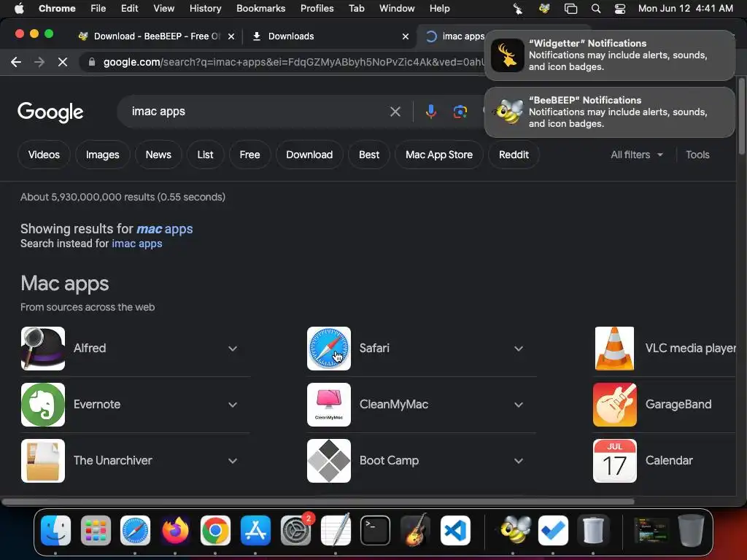This screenshot has width=747, height=560.
Task: Click the Safari compass icon in results
Action: click(329, 348)
